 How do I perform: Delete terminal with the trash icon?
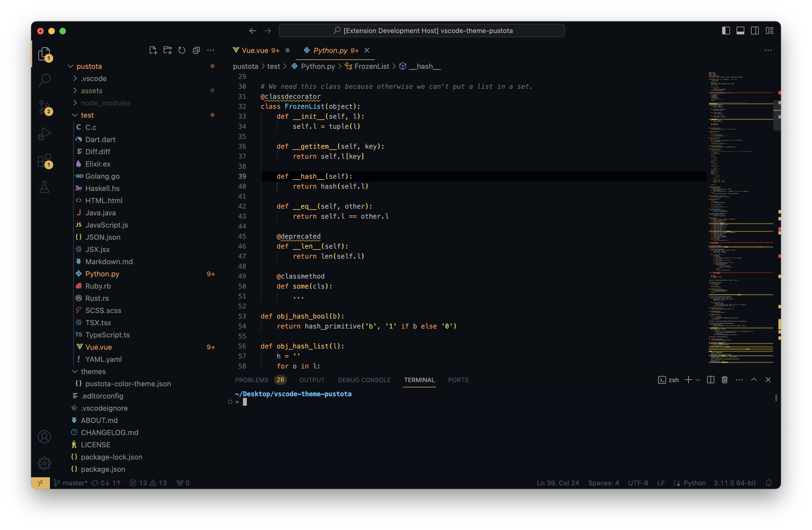point(725,380)
